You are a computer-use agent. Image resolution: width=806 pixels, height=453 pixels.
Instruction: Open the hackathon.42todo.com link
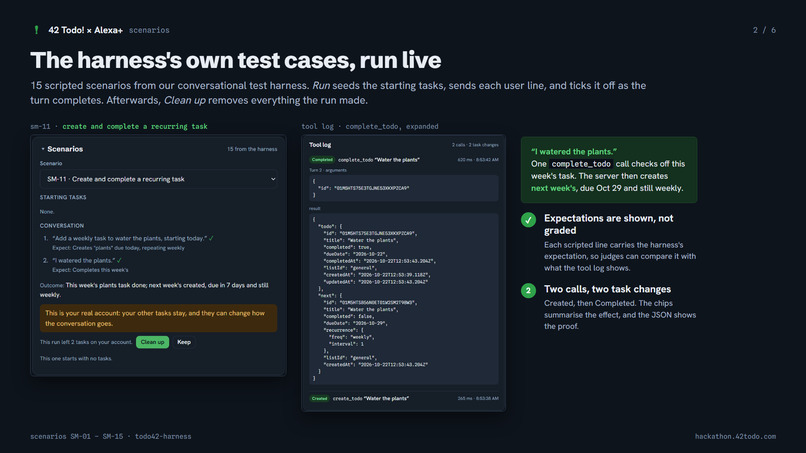coord(735,437)
